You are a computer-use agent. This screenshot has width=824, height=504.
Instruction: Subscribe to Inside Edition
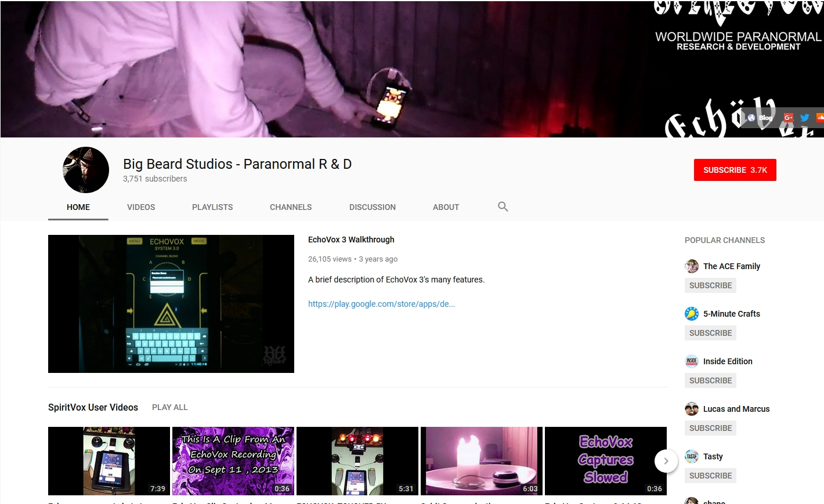pos(710,380)
